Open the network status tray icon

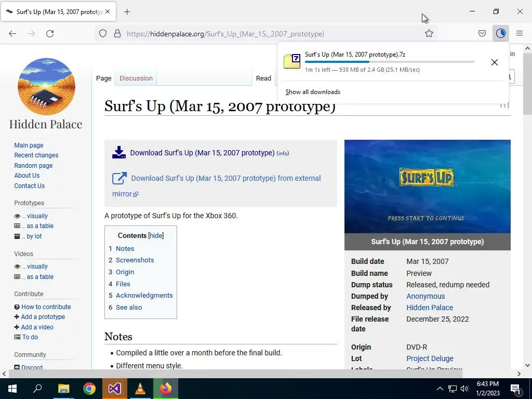click(x=453, y=389)
